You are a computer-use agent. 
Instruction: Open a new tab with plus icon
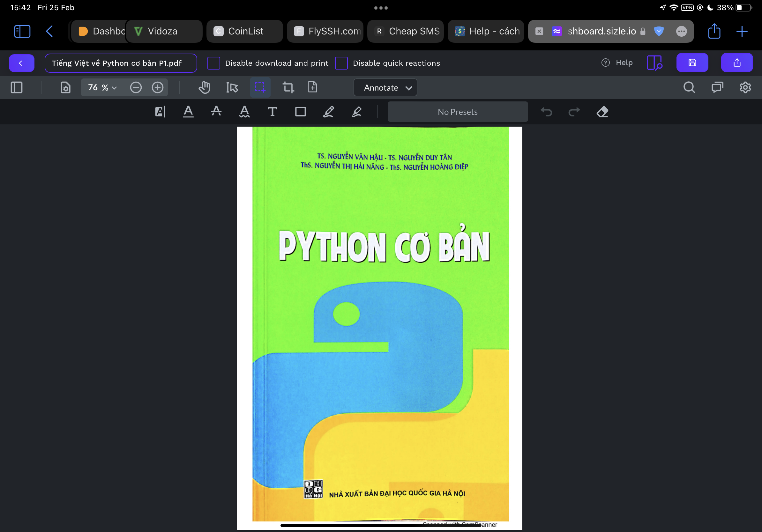click(742, 31)
